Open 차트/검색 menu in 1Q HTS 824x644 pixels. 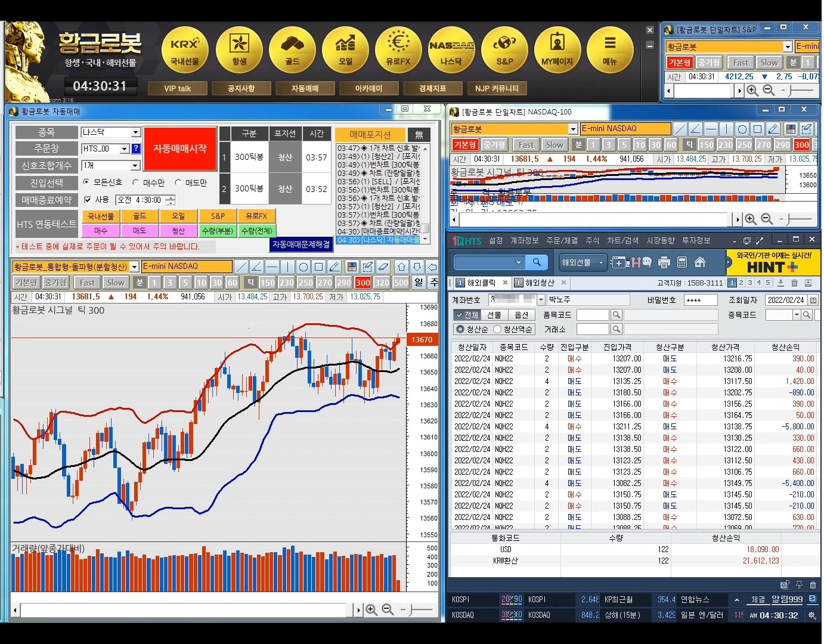(622, 240)
